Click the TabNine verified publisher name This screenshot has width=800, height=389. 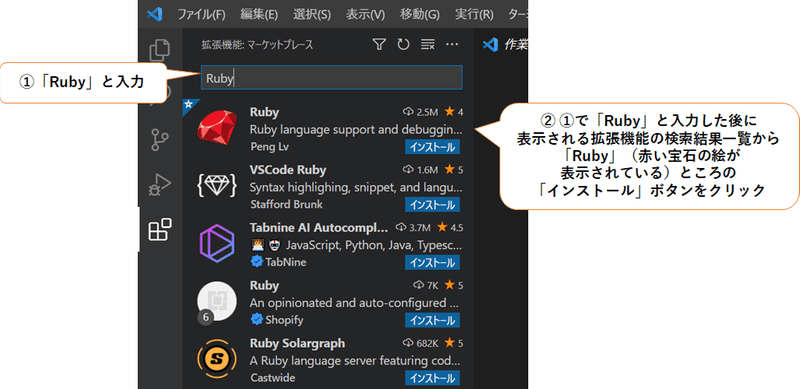286,262
